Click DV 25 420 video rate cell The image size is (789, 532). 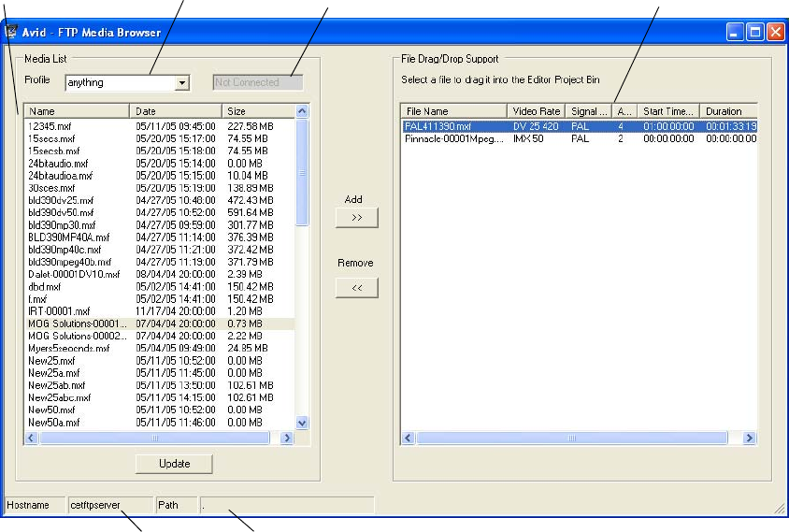(x=536, y=126)
